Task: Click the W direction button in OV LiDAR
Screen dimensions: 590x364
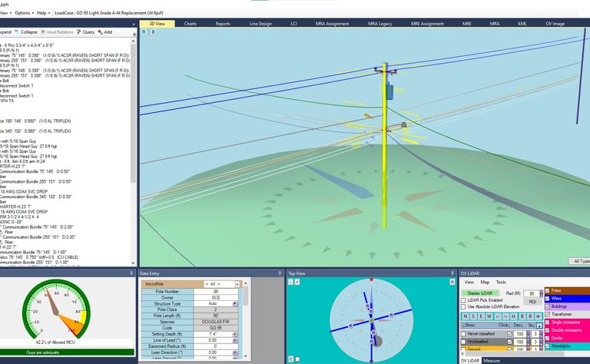Action: pos(489,316)
